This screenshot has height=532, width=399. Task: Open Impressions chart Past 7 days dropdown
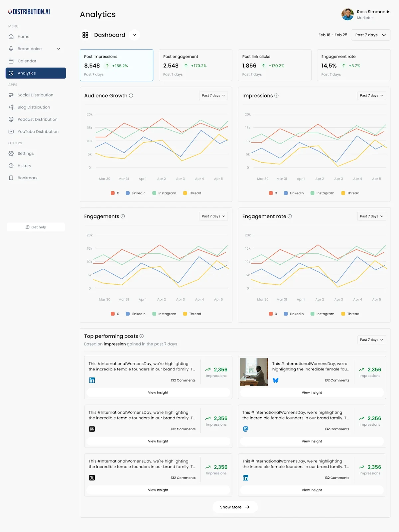pos(371,95)
